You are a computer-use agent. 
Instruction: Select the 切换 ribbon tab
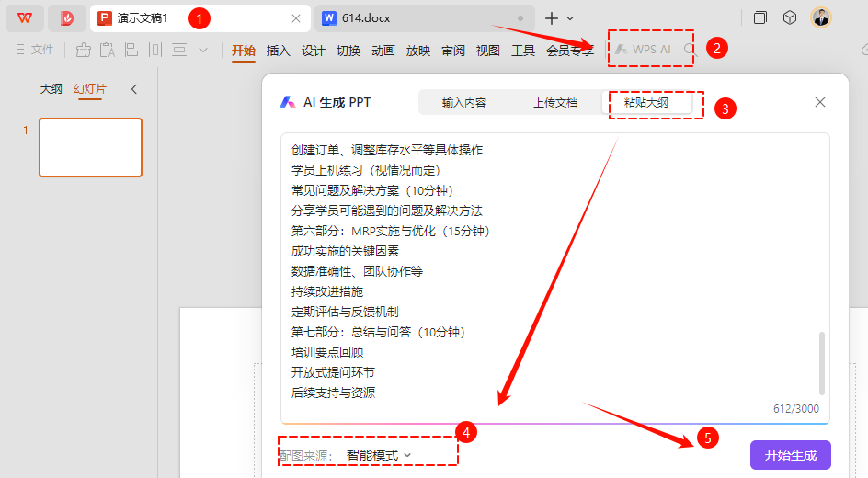tap(348, 51)
